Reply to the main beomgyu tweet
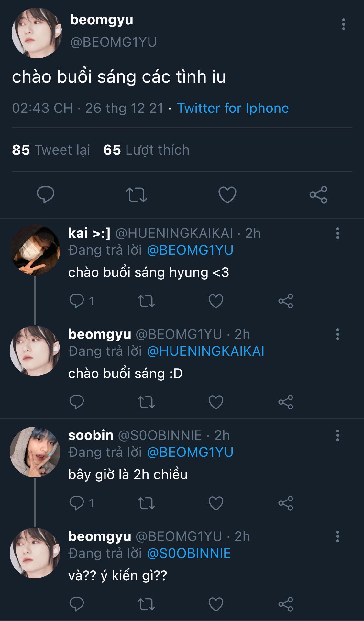The width and height of the screenshot is (364, 621). (45, 195)
